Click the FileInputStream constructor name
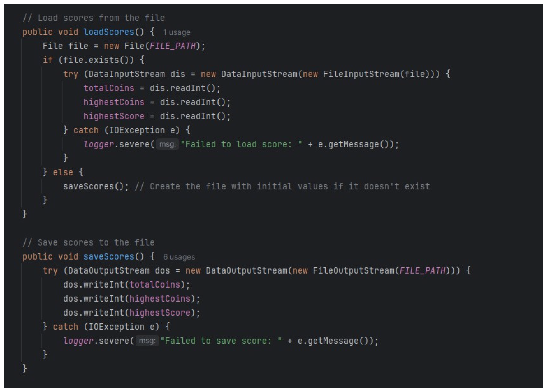The image size is (546, 392). [x=361, y=74]
